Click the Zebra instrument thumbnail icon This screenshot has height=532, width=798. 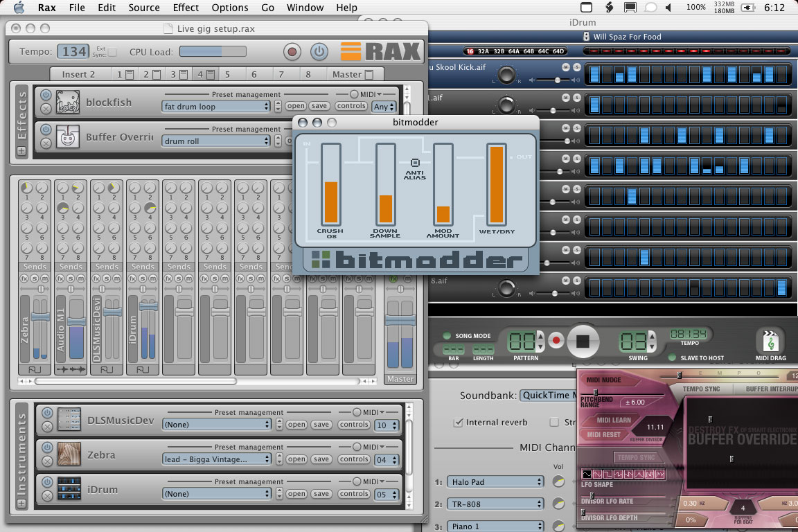pyautogui.click(x=69, y=454)
